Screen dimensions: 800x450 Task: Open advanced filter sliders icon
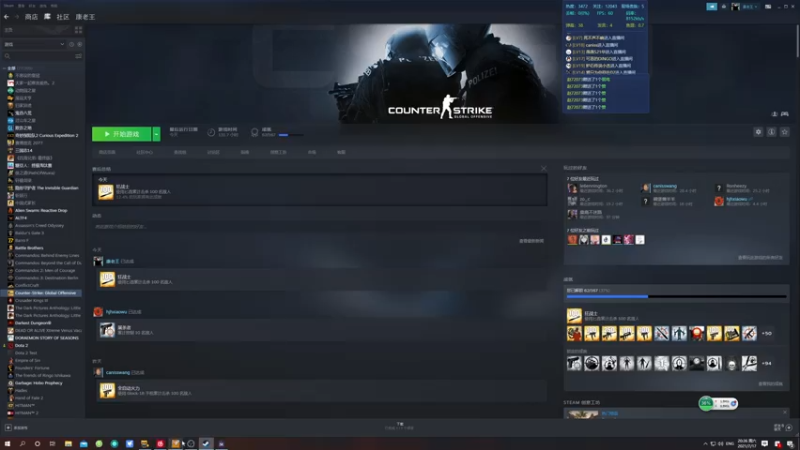(x=79, y=56)
